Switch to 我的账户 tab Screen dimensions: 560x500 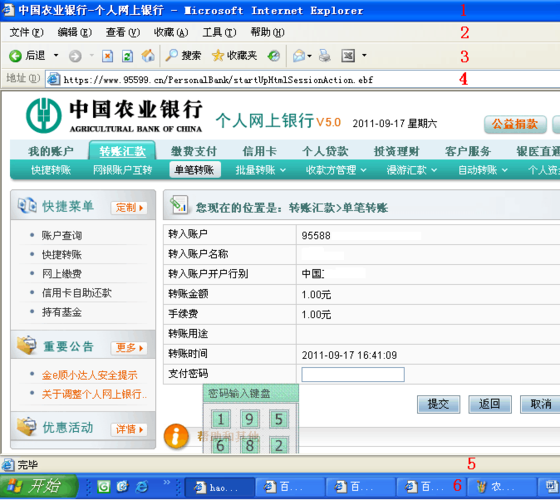51,151
